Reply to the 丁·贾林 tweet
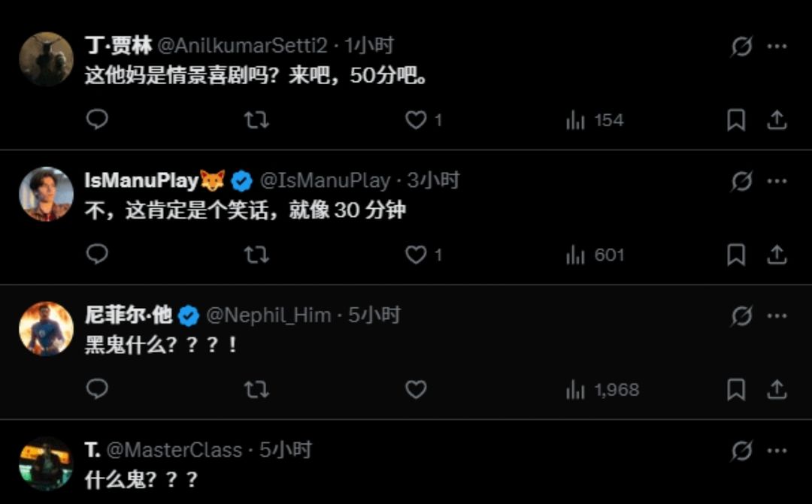 [x=97, y=120]
